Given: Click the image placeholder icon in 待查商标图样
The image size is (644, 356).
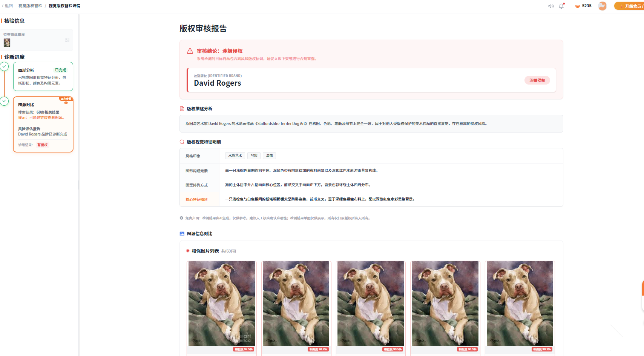Looking at the screenshot, I should [67, 40].
